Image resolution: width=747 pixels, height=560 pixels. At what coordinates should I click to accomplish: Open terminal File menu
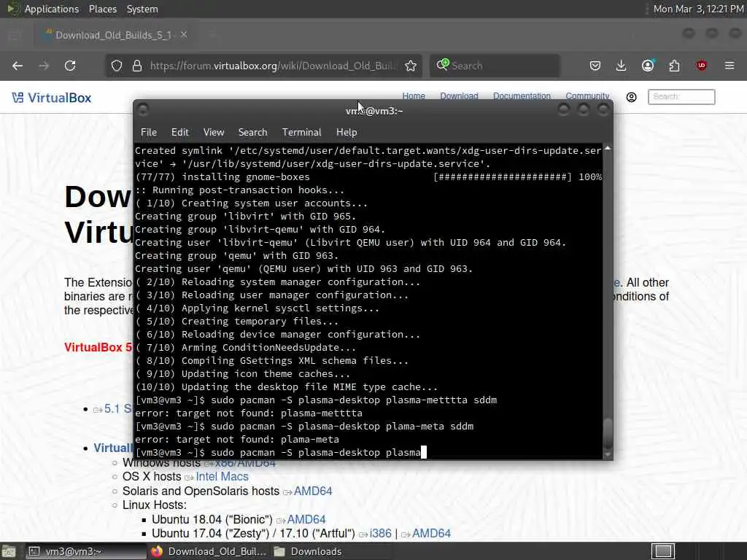(149, 133)
